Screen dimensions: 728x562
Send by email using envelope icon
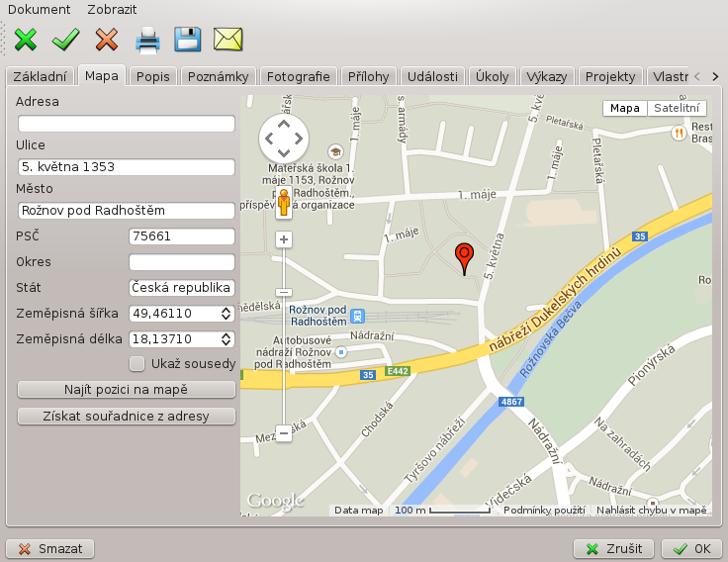tap(227, 39)
